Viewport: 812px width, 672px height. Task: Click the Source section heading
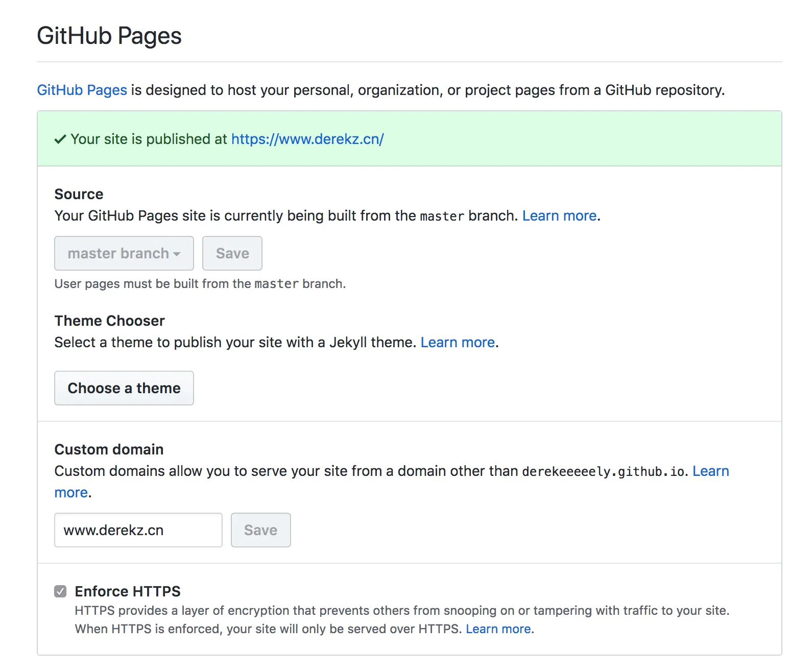pos(79,195)
